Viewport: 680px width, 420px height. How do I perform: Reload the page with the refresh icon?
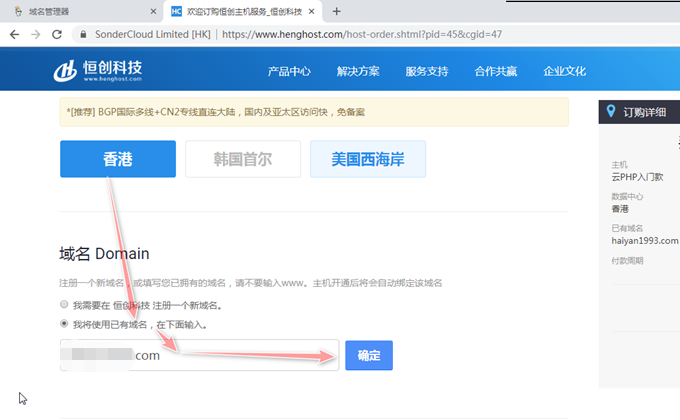pos(57,34)
